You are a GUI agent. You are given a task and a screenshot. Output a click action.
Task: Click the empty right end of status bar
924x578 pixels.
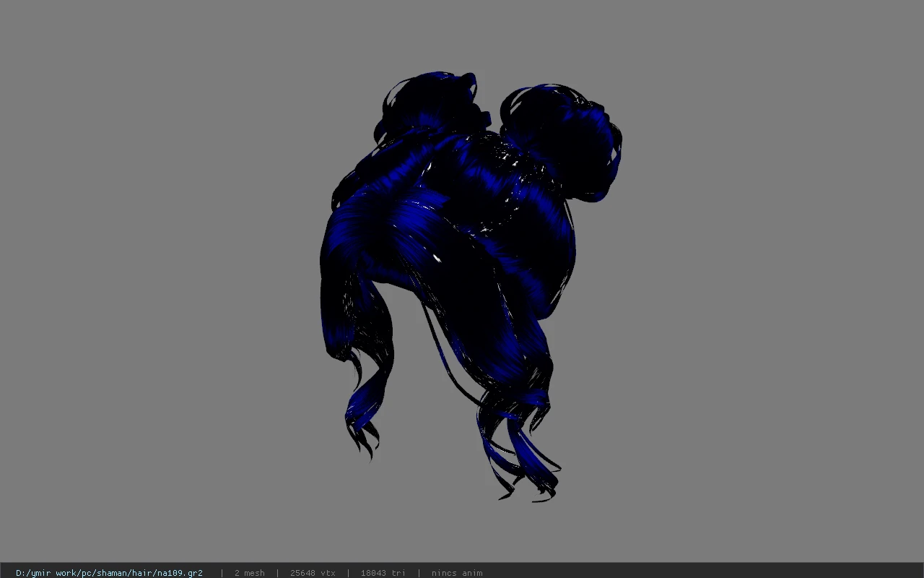pyautogui.click(x=704, y=573)
